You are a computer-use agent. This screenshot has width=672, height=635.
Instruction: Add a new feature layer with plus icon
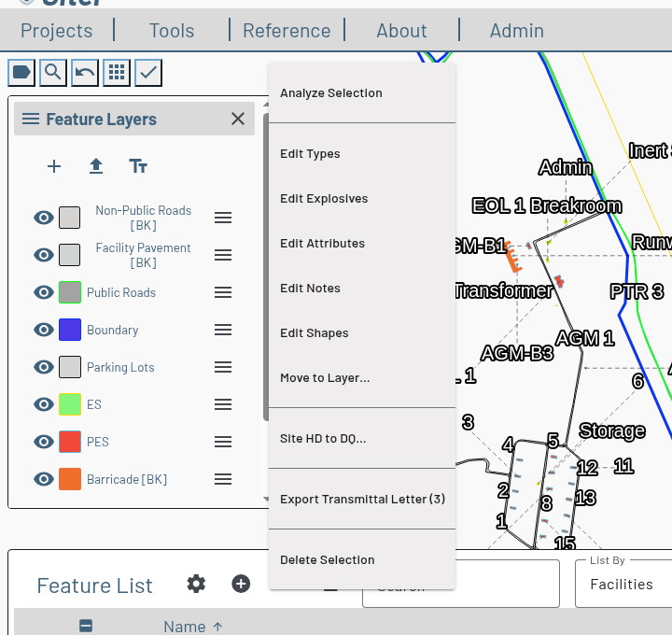coord(54,166)
